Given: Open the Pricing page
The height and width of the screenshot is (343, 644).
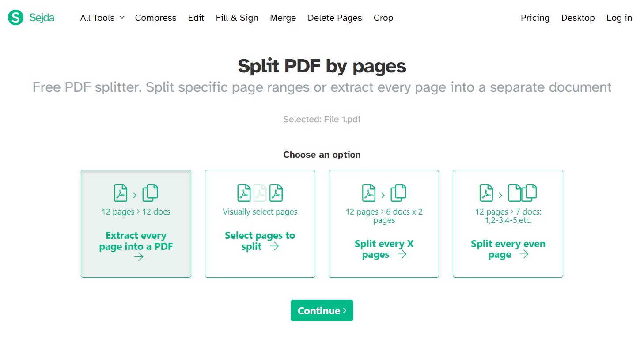Looking at the screenshot, I should pos(535,18).
